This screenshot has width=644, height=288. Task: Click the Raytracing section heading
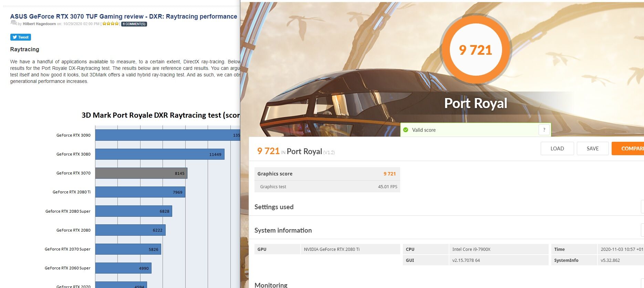click(x=25, y=49)
